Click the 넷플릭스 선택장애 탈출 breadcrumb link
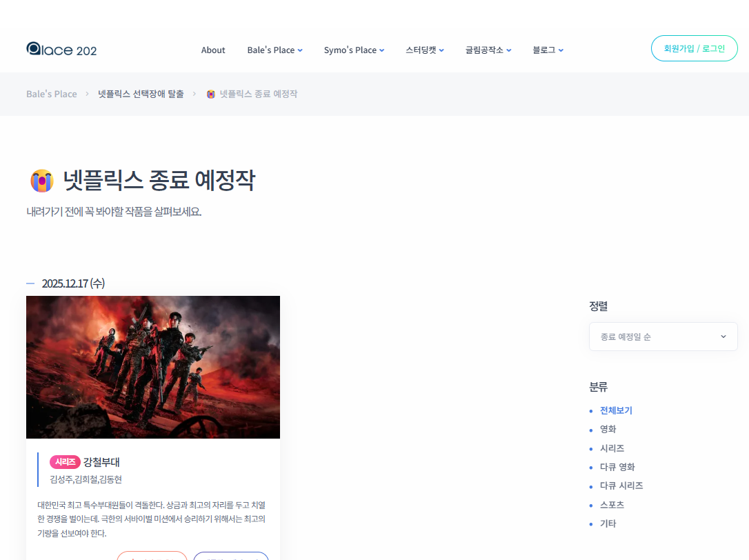 141,94
